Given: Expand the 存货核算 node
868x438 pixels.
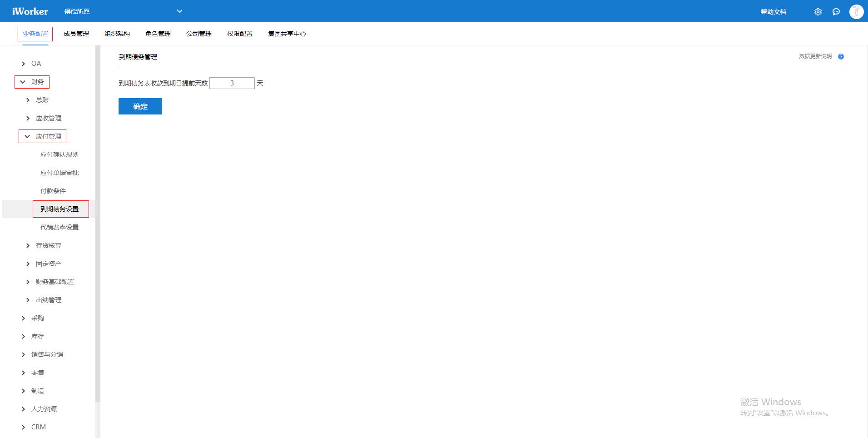Looking at the screenshot, I should 28,245.
